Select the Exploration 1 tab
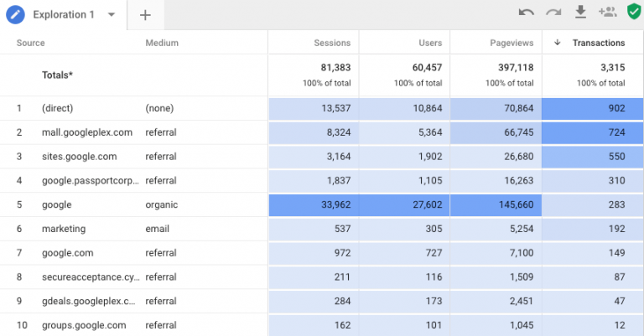 tap(64, 15)
